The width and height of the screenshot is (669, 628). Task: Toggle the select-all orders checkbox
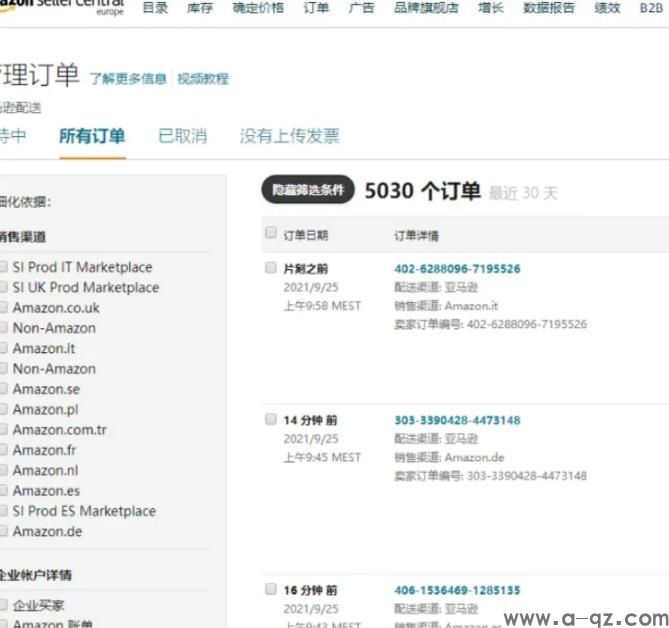pyautogui.click(x=271, y=233)
